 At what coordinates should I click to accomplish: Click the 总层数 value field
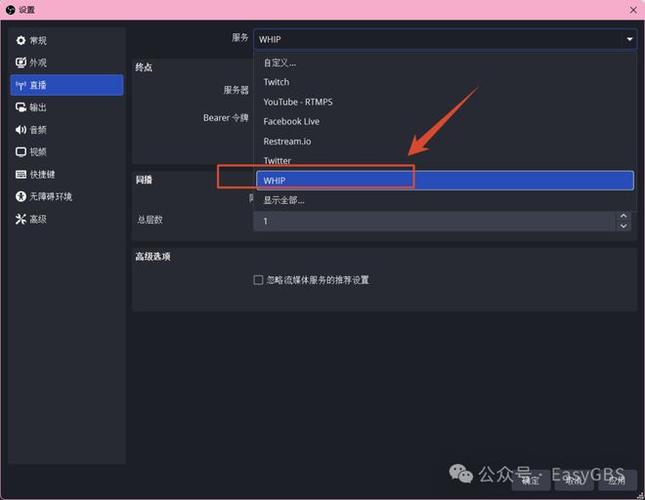pyautogui.click(x=435, y=221)
